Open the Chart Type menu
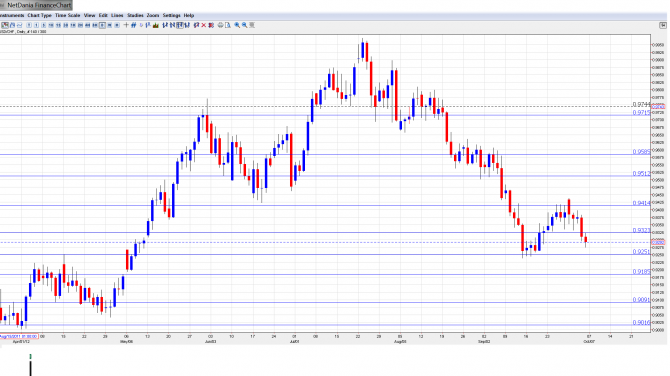Screen dimensions: 670x376 39,15
